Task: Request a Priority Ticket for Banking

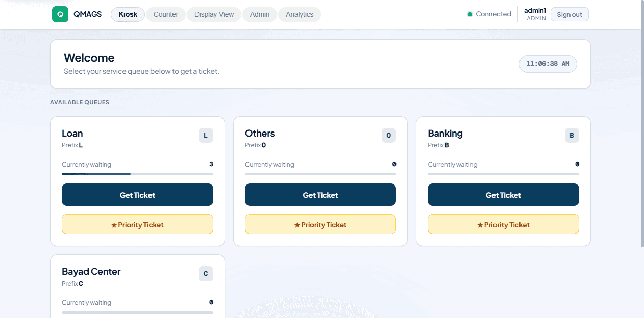Action: click(503, 224)
